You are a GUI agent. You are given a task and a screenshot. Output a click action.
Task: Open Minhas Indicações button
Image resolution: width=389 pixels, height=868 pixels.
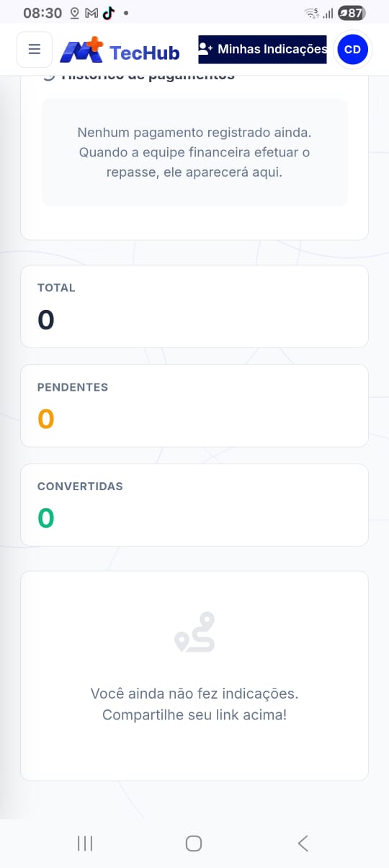[x=262, y=50]
